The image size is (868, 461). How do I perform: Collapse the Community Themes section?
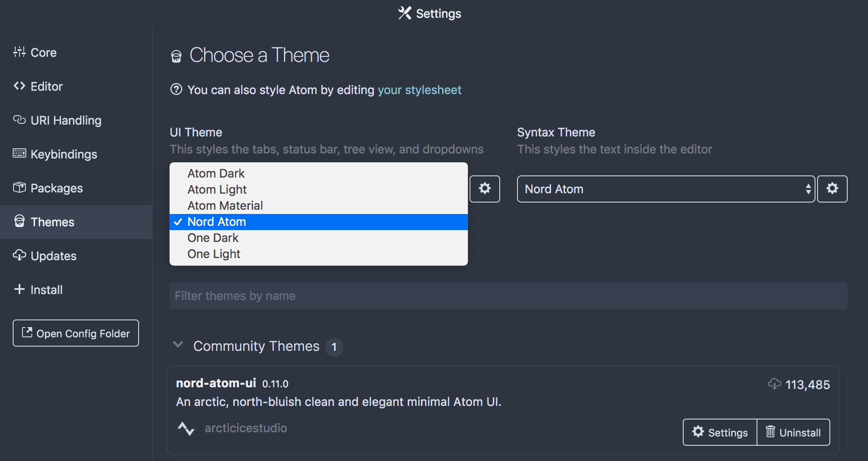(x=178, y=345)
